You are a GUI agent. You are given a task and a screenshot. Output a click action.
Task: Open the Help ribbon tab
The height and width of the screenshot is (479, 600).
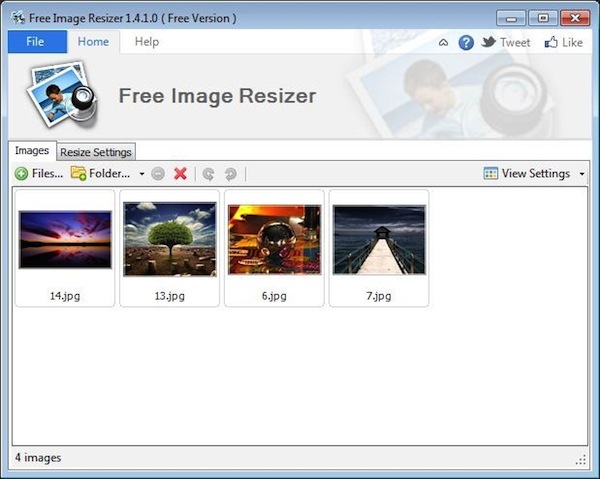(147, 42)
